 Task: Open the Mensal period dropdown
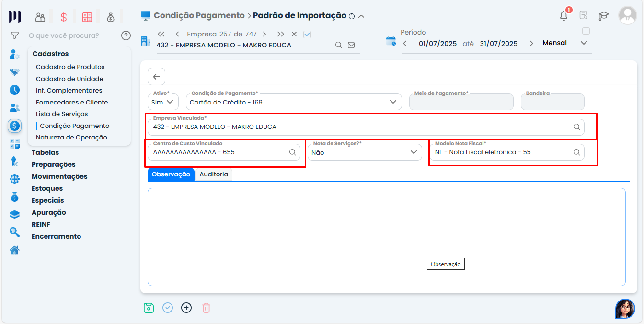(584, 43)
